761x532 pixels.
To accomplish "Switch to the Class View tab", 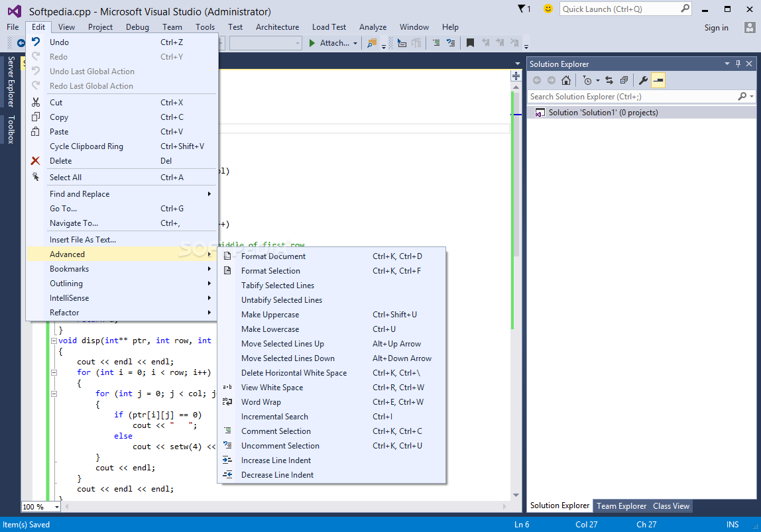I will (671, 505).
